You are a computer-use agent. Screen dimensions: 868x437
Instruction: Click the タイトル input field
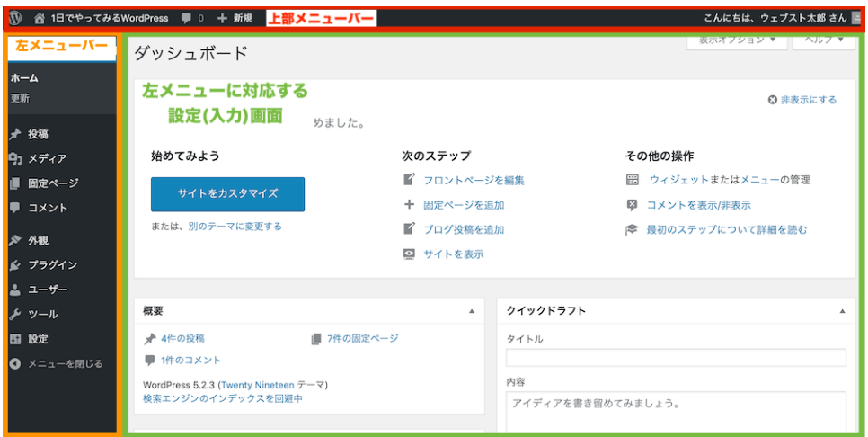point(676,358)
